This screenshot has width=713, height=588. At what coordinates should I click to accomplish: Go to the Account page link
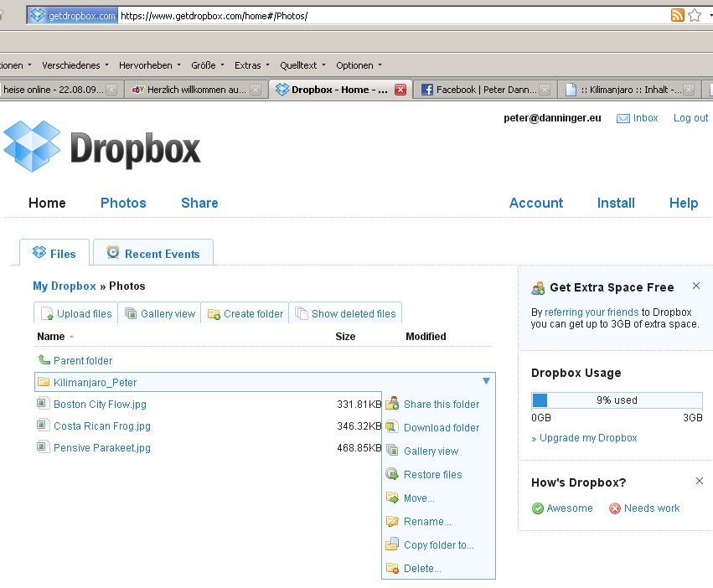point(536,203)
